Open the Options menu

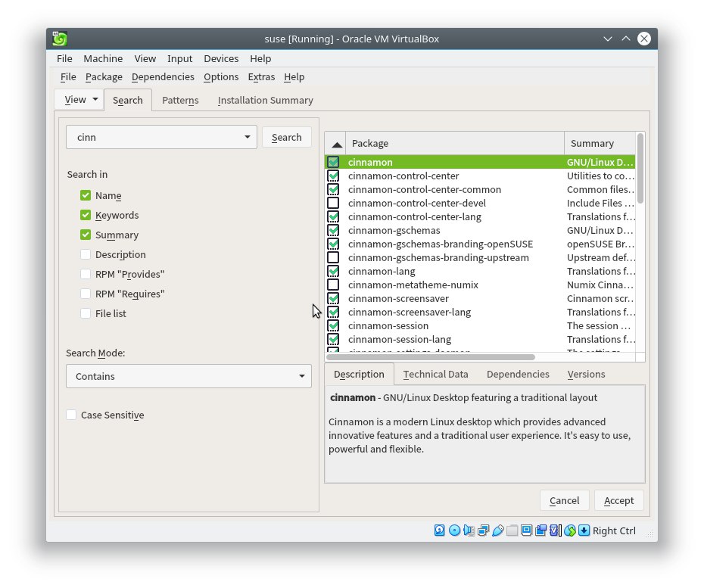pos(221,76)
